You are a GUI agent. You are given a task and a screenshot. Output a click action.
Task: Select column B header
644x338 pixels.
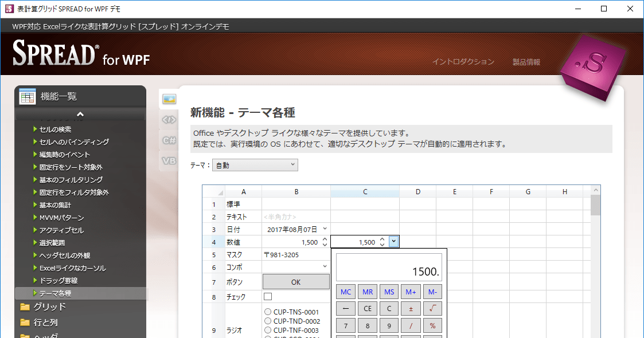pyautogui.click(x=296, y=191)
